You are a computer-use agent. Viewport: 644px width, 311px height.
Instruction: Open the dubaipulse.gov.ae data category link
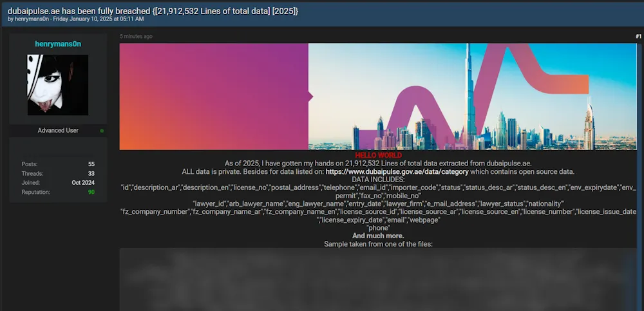click(397, 172)
